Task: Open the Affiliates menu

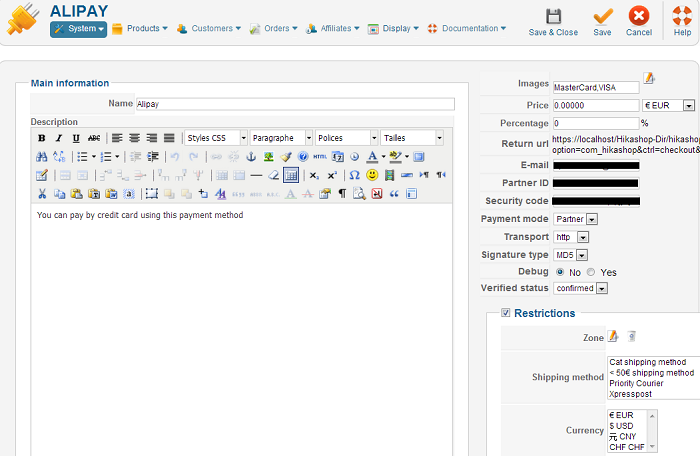Action: (x=332, y=29)
